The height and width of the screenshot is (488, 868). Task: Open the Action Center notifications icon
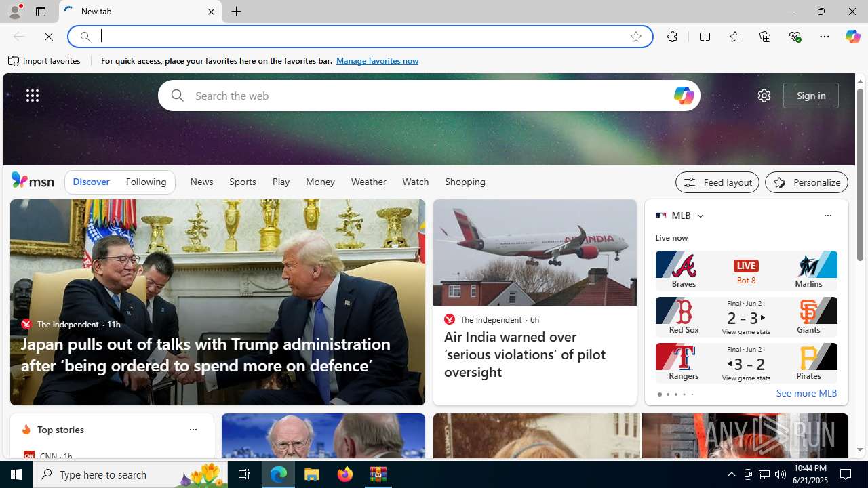tap(846, 474)
